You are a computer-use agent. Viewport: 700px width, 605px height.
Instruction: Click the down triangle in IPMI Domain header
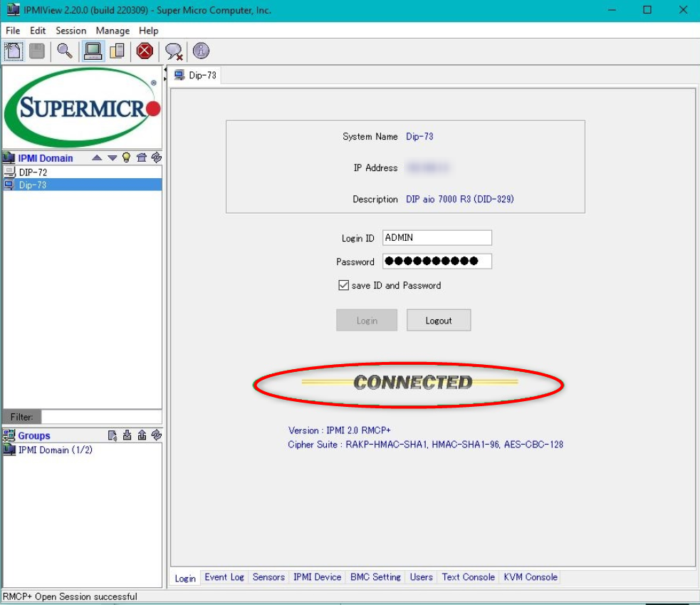pos(112,157)
